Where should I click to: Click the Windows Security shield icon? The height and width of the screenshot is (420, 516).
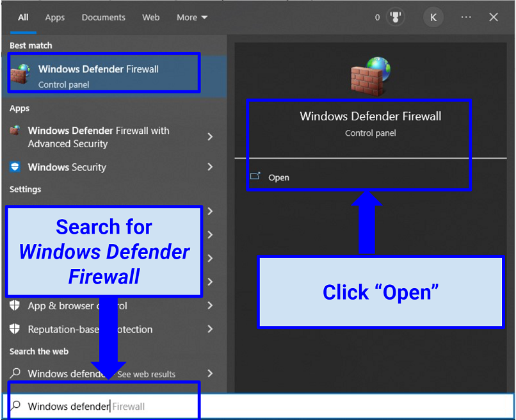pyautogui.click(x=15, y=167)
